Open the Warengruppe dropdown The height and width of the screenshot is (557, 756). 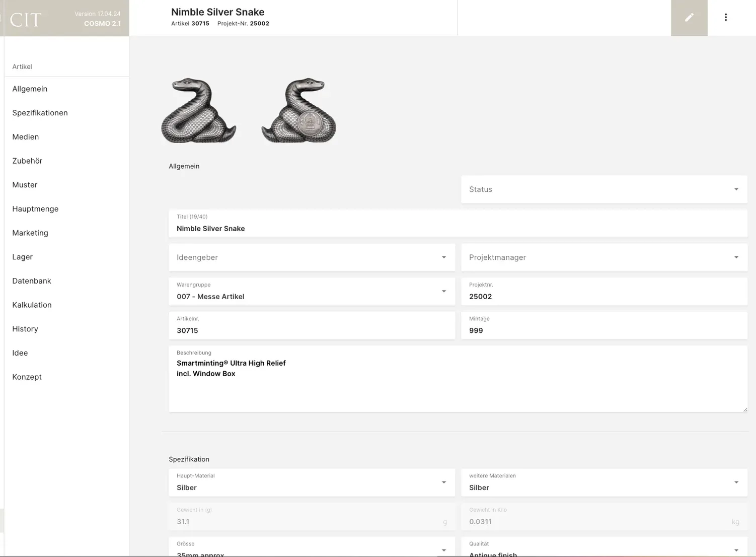[312, 292]
